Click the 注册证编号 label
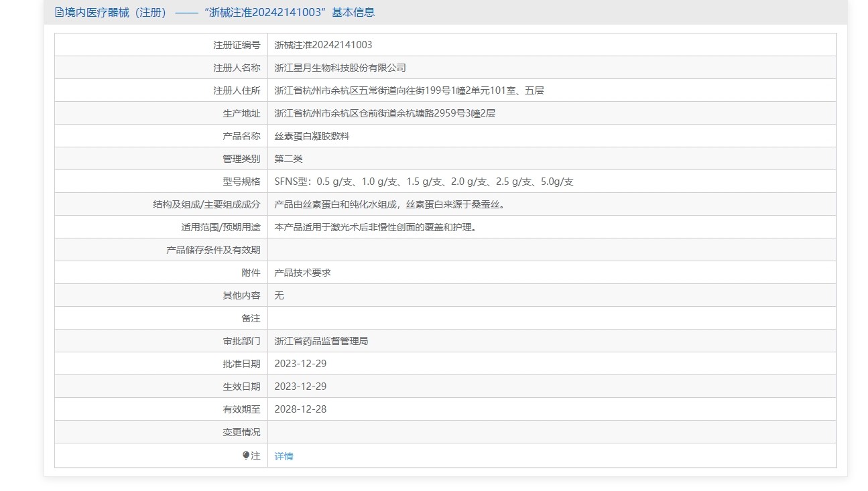Image resolution: width=868 pixels, height=491 pixels. pos(237,45)
